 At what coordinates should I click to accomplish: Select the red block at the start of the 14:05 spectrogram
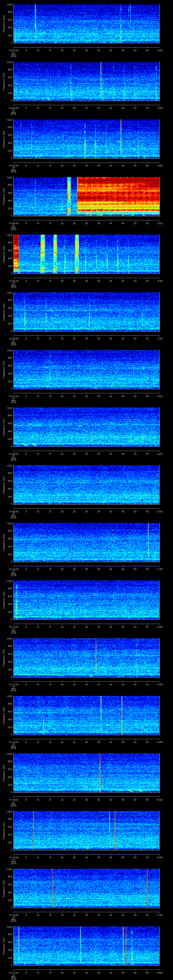click(x=16, y=252)
